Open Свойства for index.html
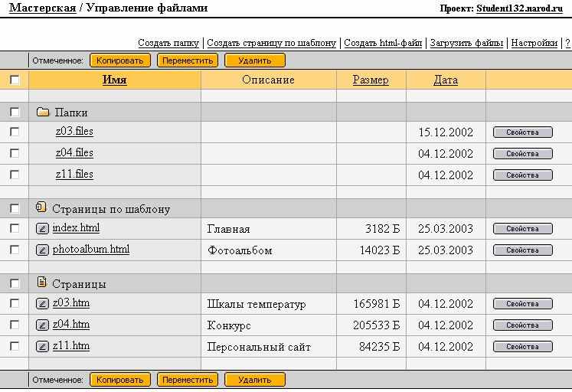 click(523, 229)
